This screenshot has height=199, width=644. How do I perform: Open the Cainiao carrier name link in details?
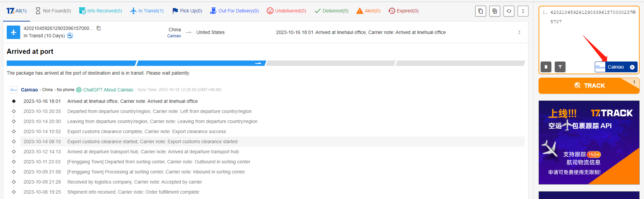(x=29, y=90)
